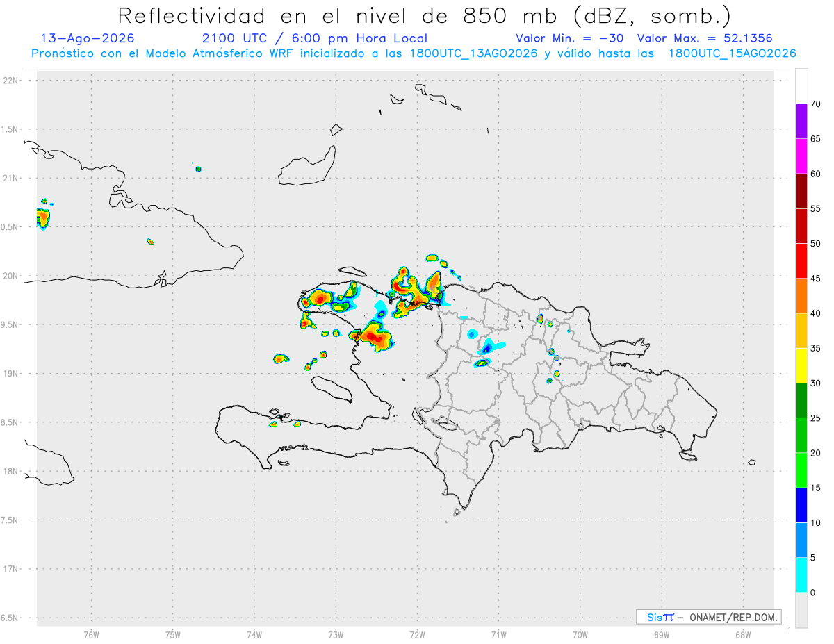Click the cyan 0-5 dBZ color band

(801, 575)
